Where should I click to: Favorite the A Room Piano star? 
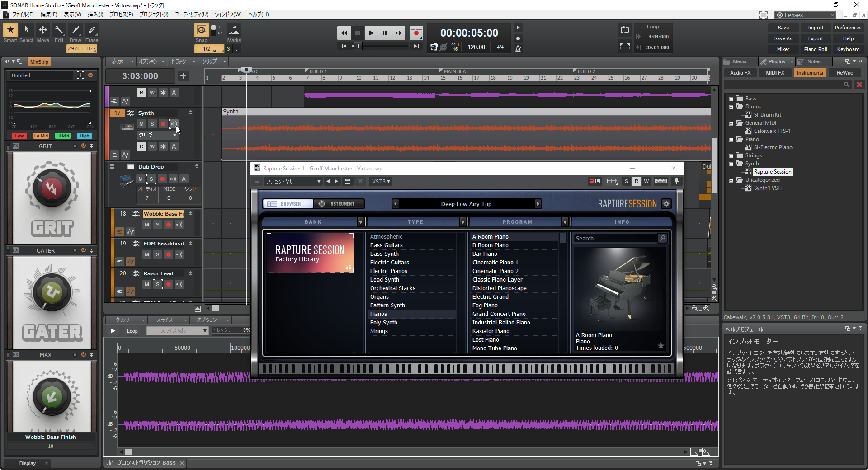660,346
